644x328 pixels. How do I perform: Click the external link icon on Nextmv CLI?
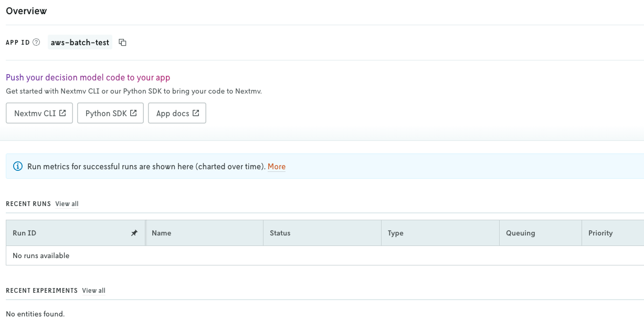click(x=64, y=112)
